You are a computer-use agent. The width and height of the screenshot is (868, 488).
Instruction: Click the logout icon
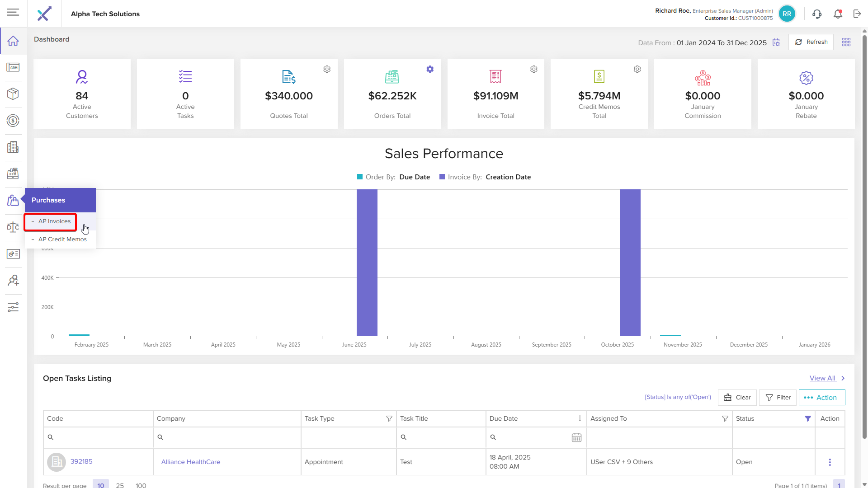(x=857, y=14)
